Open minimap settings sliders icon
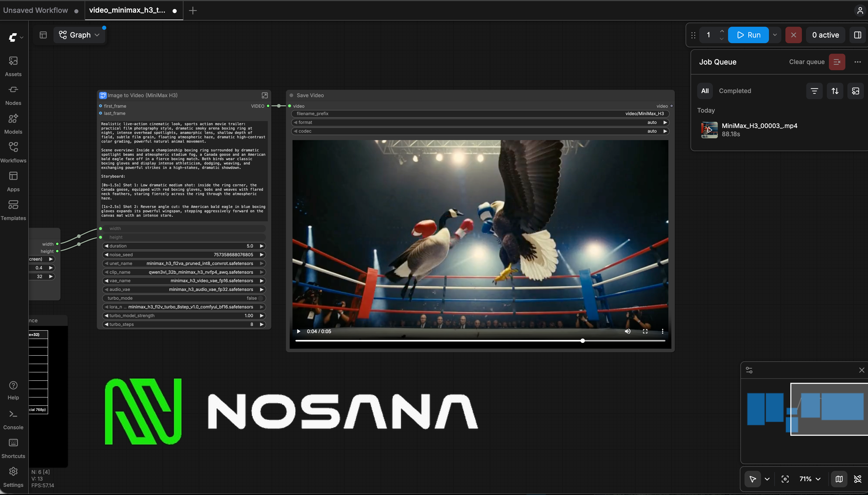The width and height of the screenshot is (868, 495). pos(749,370)
